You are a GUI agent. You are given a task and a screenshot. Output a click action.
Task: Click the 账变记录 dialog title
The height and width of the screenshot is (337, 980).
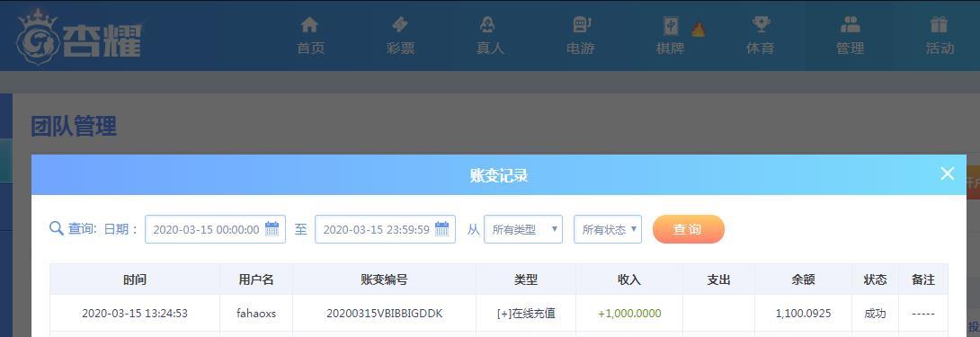(499, 176)
